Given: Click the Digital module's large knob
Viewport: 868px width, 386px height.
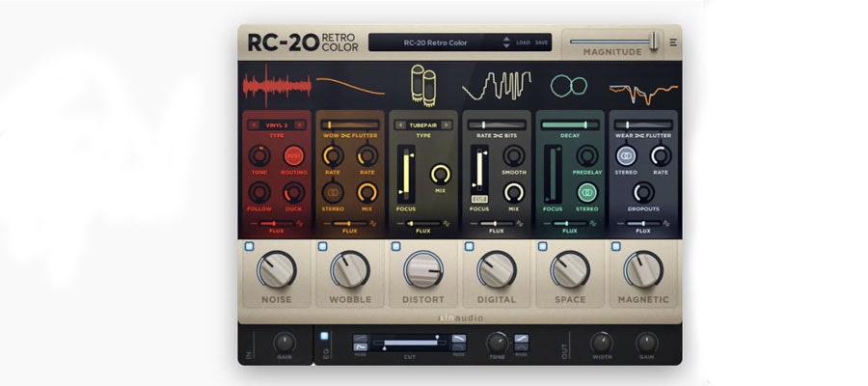Looking at the screenshot, I should pos(496,270).
